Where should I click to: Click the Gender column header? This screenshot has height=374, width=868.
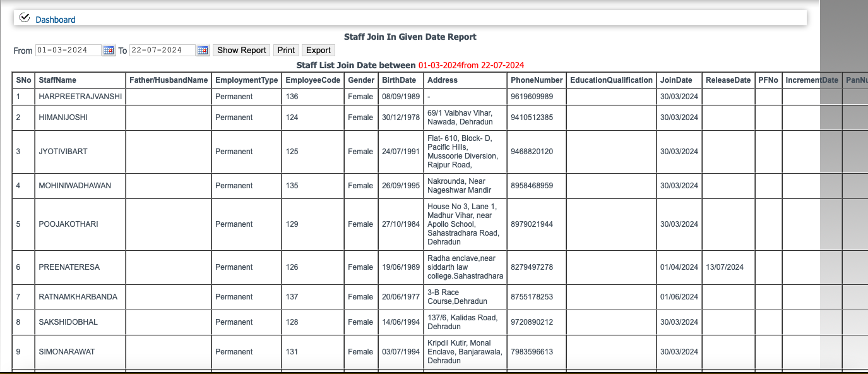(x=361, y=80)
